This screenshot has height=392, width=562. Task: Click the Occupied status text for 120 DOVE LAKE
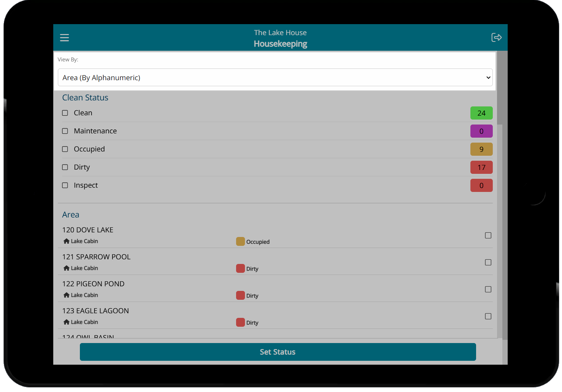(258, 242)
